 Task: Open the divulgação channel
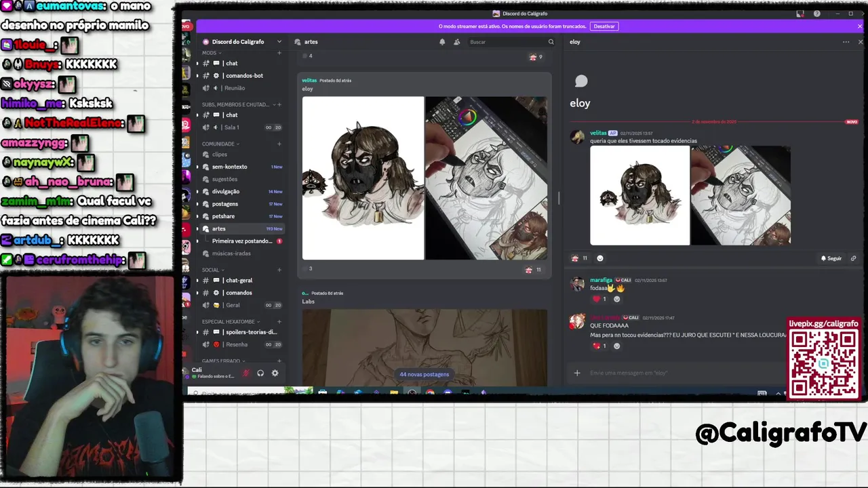(241, 191)
